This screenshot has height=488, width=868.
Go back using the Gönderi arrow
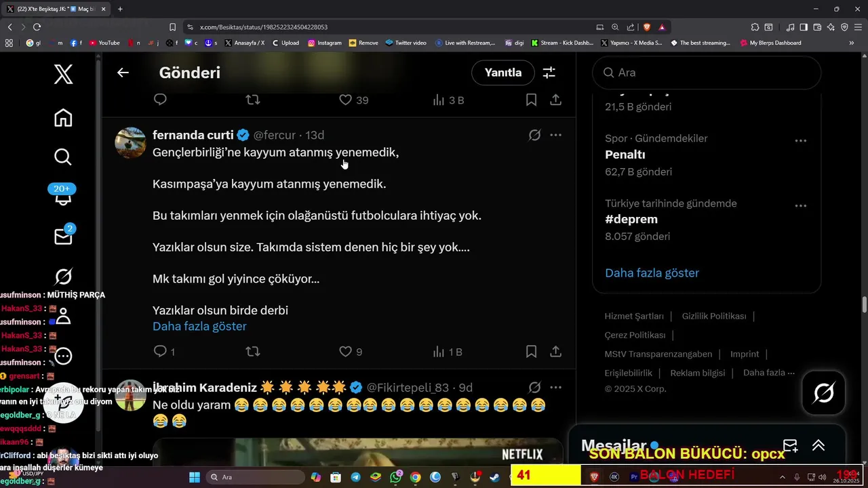[123, 73]
